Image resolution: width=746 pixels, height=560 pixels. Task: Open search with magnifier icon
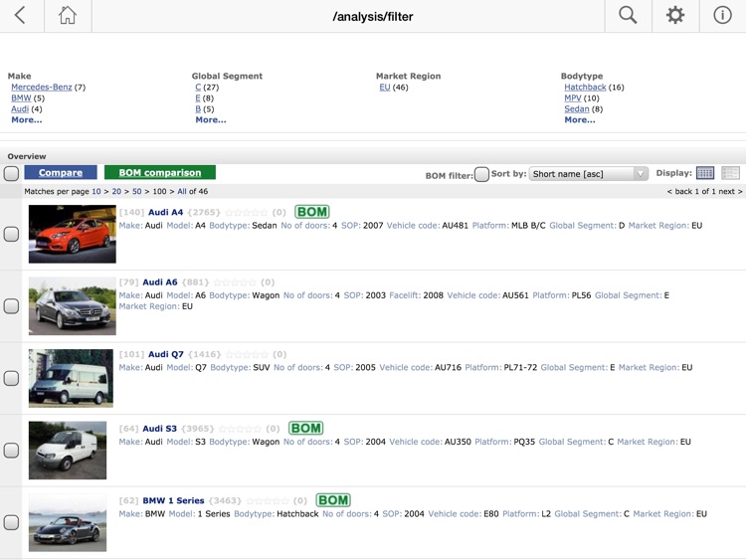pyautogui.click(x=628, y=15)
